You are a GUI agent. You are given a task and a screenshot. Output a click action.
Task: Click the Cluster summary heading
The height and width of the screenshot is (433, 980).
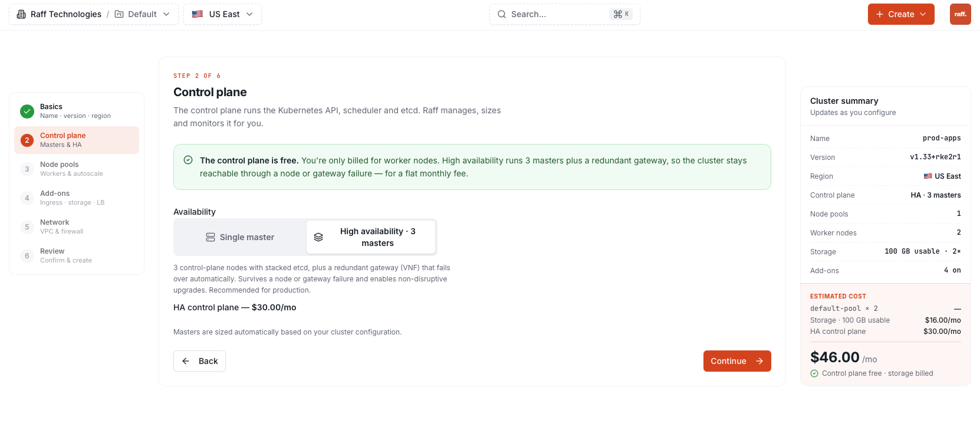pyautogui.click(x=844, y=101)
